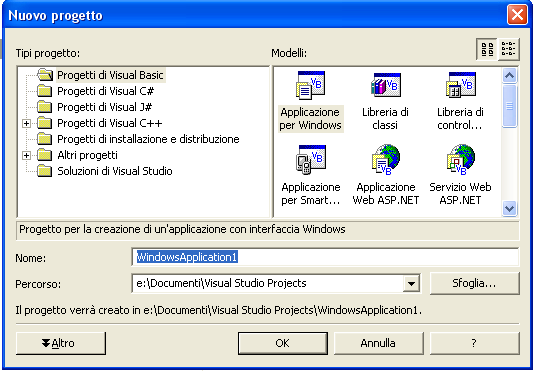This screenshot has width=533, height=371.
Task: Click the Percorso path text field
Action: tap(268, 283)
